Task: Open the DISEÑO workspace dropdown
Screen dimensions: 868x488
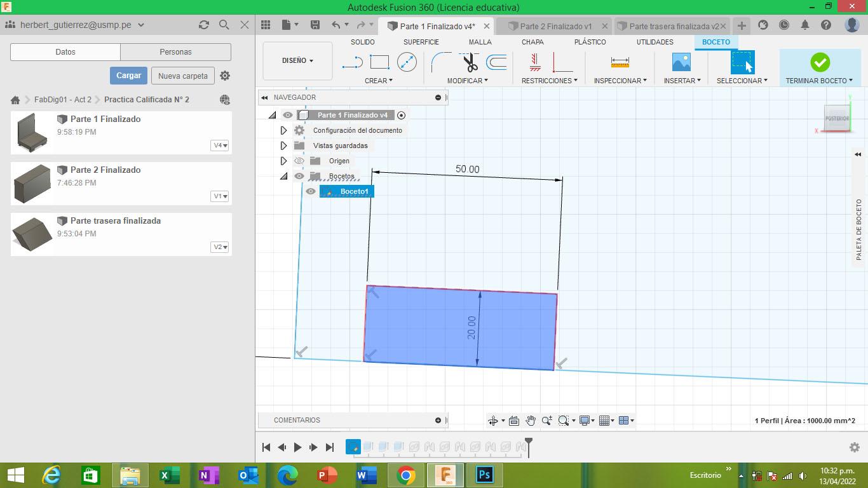Action: 297,61
